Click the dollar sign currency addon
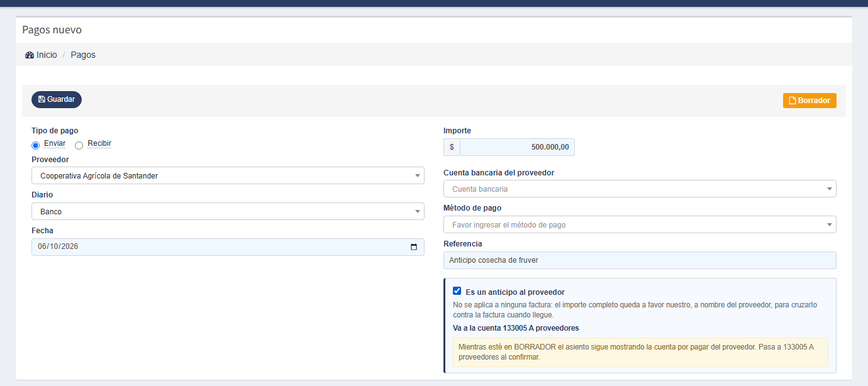Image resolution: width=868 pixels, height=386 pixels. coord(452,147)
